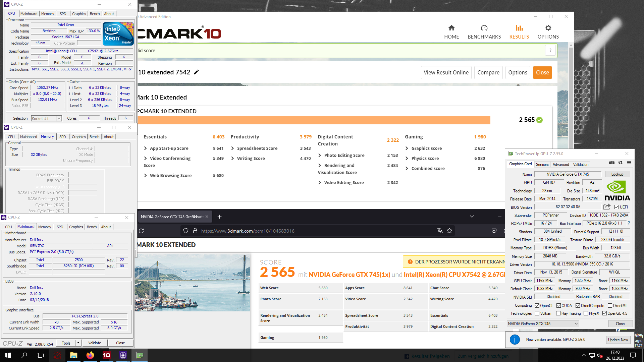
Task: Toggle the DirectML checkbox
Action: tap(610, 306)
